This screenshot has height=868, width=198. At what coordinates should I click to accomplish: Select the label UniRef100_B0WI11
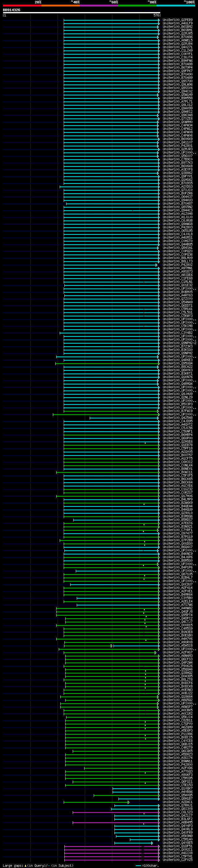[x=178, y=472]
